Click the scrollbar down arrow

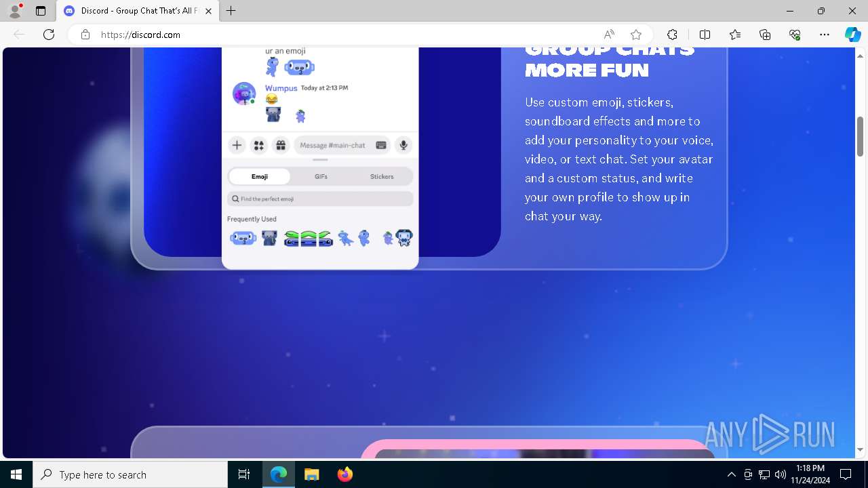click(861, 450)
